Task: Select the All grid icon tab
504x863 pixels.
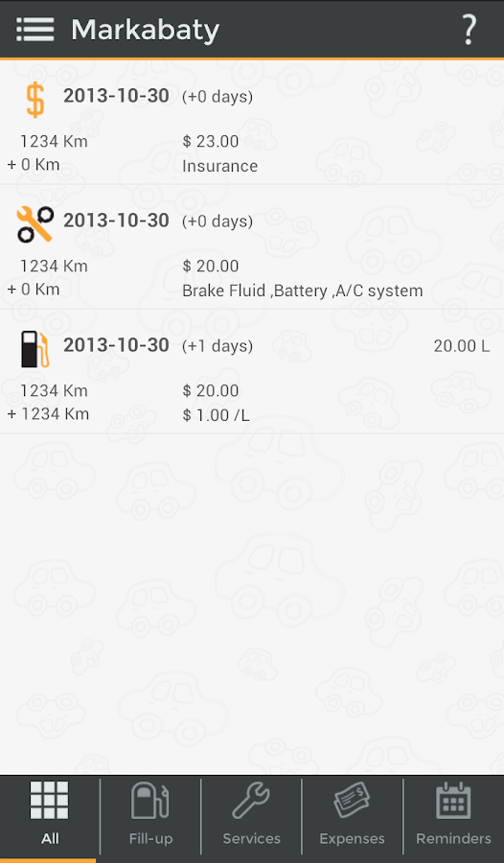Action: [50, 813]
